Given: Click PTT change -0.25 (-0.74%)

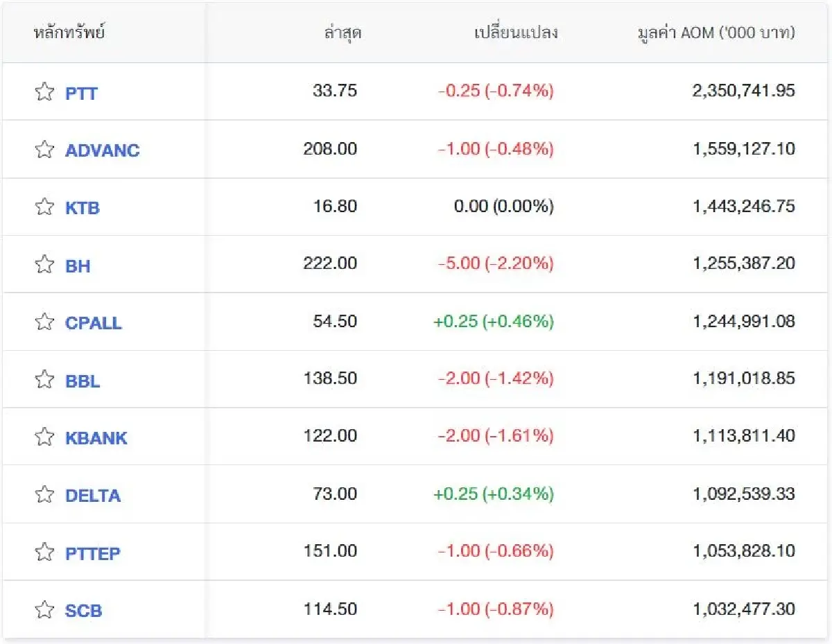Looking at the screenshot, I should pos(496,91).
